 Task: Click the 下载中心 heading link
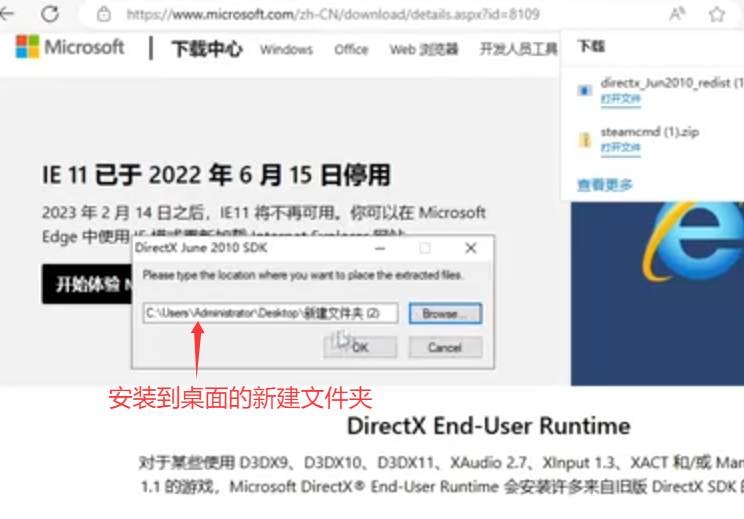[x=207, y=48]
